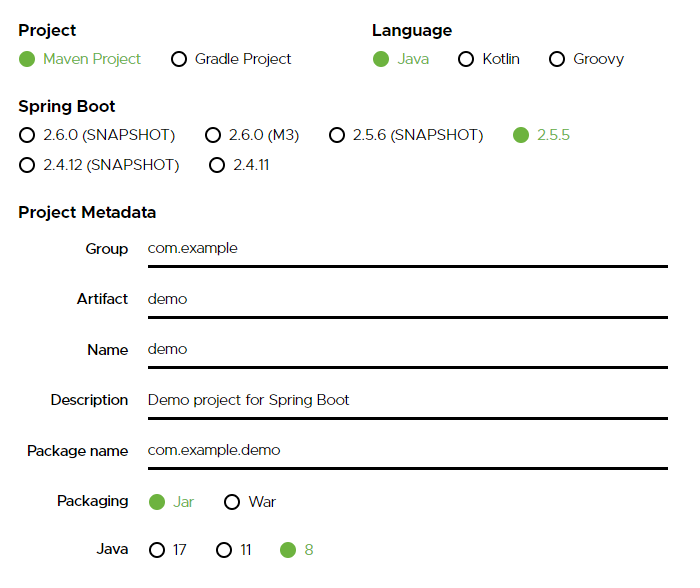Image resolution: width=700 pixels, height=588 pixels.
Task: Select Spring Boot 2.5.6 (SNAPSHOT)
Action: (337, 135)
